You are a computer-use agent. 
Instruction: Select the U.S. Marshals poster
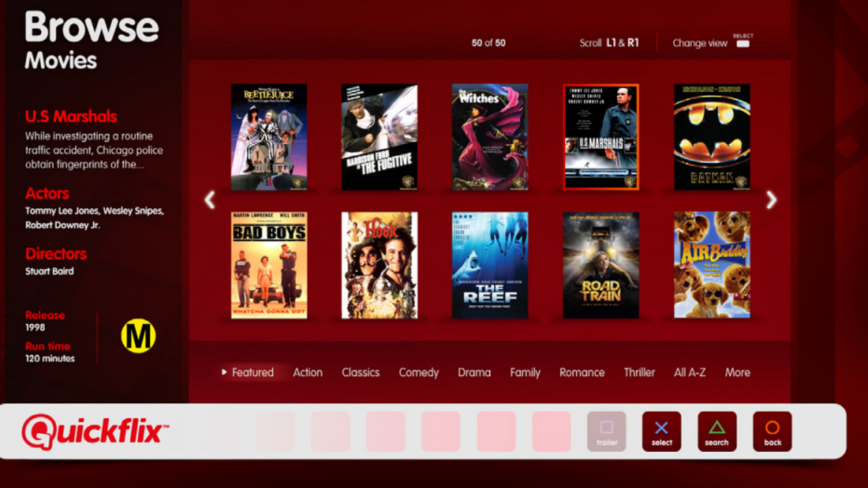pyautogui.click(x=601, y=137)
